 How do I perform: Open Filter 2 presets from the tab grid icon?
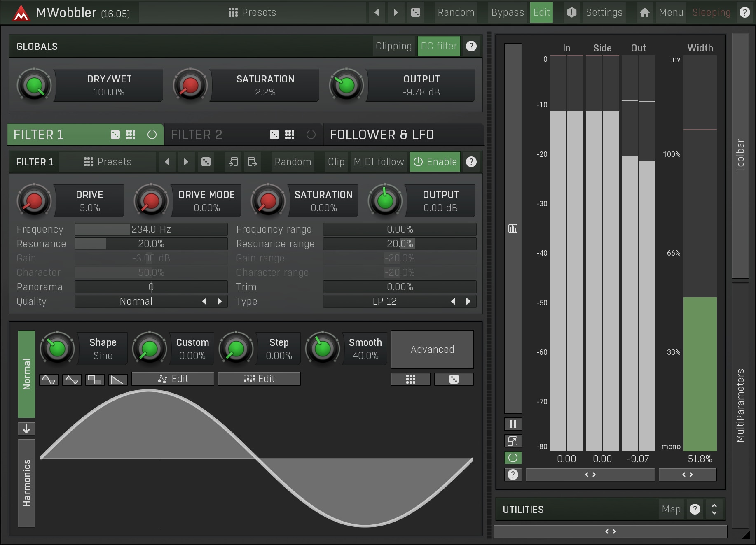tap(290, 135)
